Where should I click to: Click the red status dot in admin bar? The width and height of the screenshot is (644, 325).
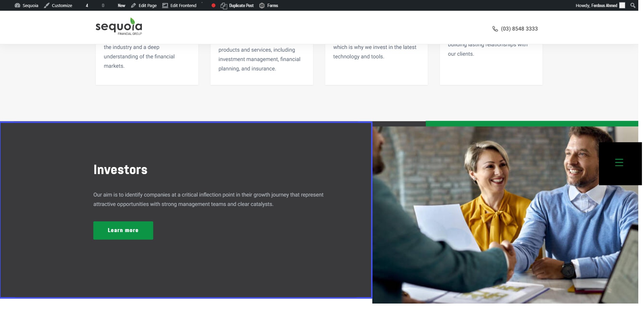213,5
